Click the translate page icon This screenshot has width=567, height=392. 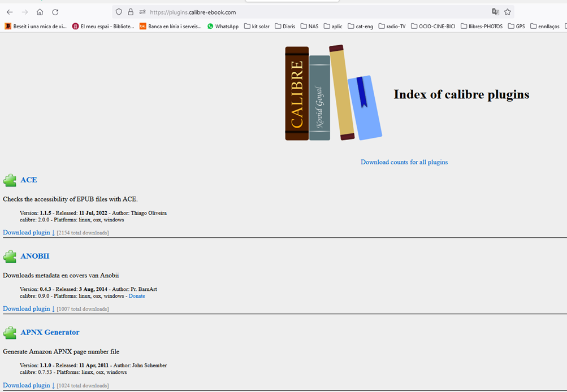pyautogui.click(x=495, y=12)
